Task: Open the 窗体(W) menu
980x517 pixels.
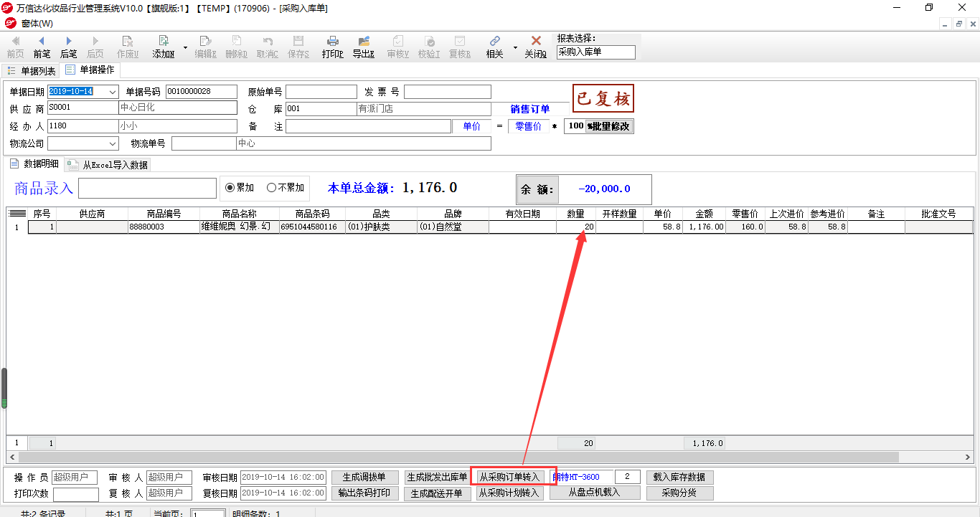Action: [37, 24]
